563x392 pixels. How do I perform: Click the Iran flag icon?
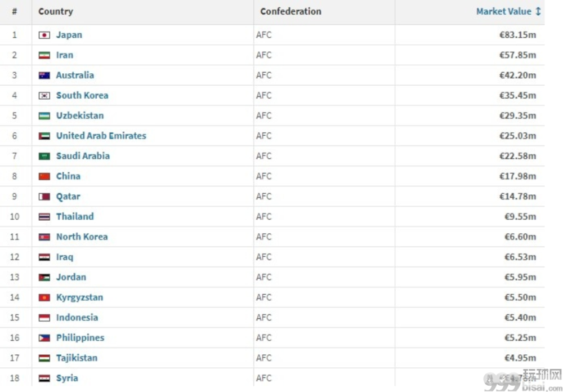[44, 55]
